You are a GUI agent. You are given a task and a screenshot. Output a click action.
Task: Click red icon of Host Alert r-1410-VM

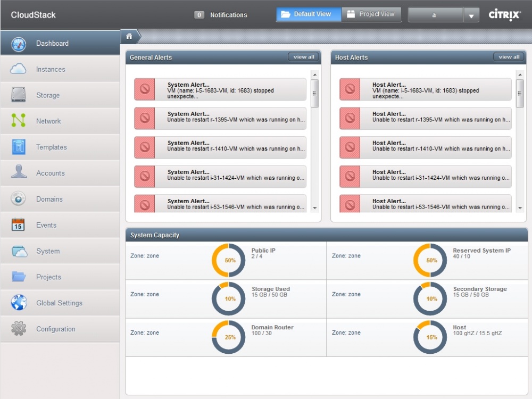[x=350, y=147]
